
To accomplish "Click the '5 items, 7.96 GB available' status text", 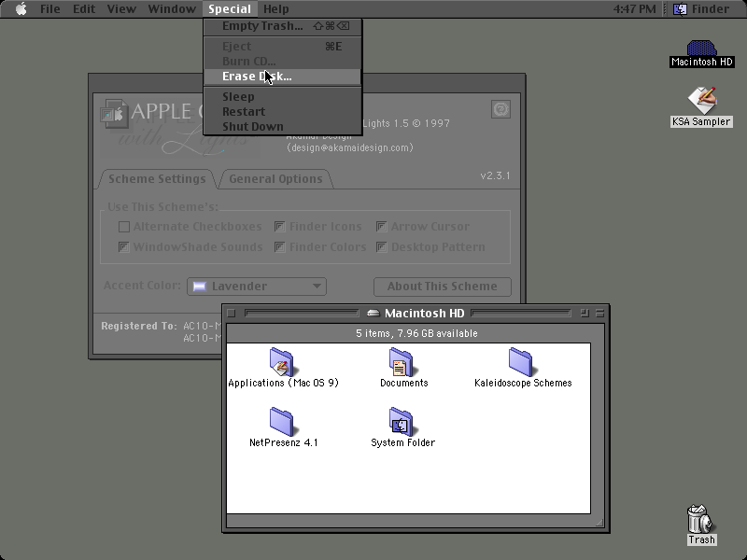I will click(x=416, y=333).
